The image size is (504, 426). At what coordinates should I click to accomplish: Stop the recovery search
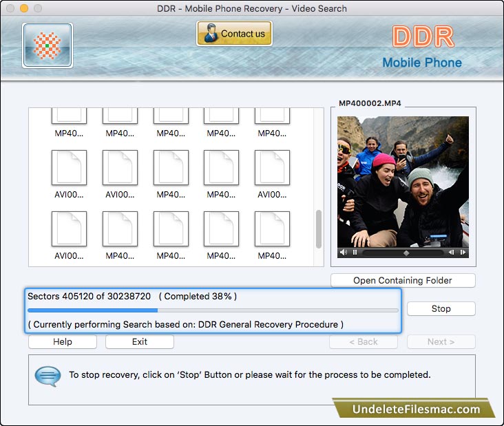(441, 309)
